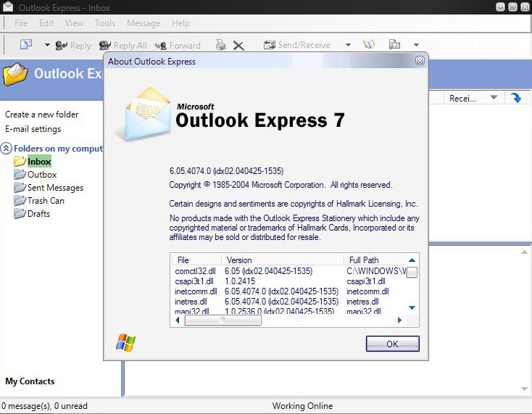
Task: Click the Windows flag logo in dialog
Action: pyautogui.click(x=125, y=343)
